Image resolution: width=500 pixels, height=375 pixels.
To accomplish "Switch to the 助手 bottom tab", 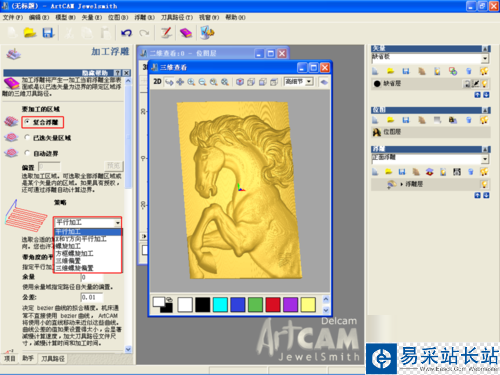I will [x=28, y=358].
